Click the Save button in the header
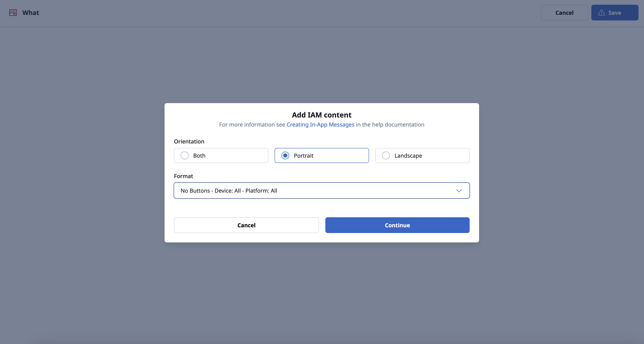 pos(615,13)
